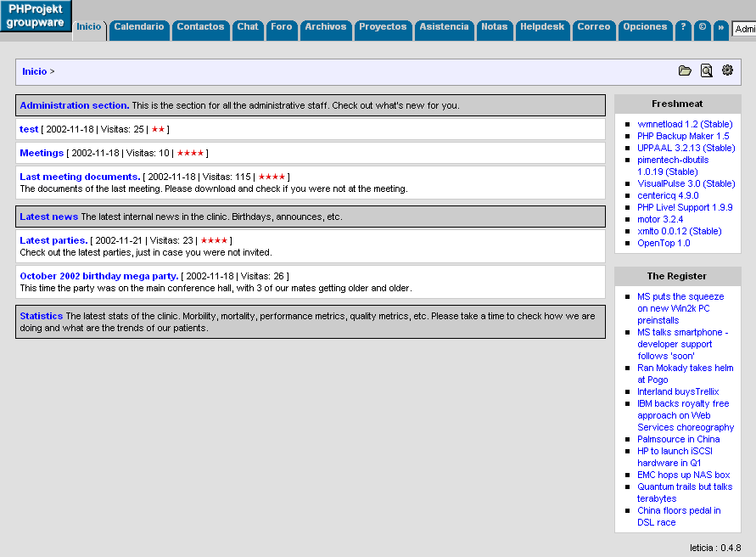
Task: Open Last meeting documents link
Action: tap(80, 177)
